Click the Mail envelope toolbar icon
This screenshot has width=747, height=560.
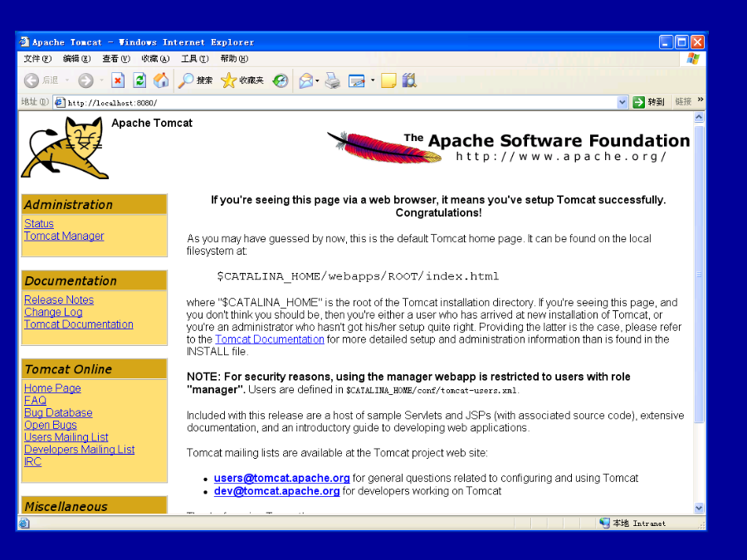(x=305, y=80)
